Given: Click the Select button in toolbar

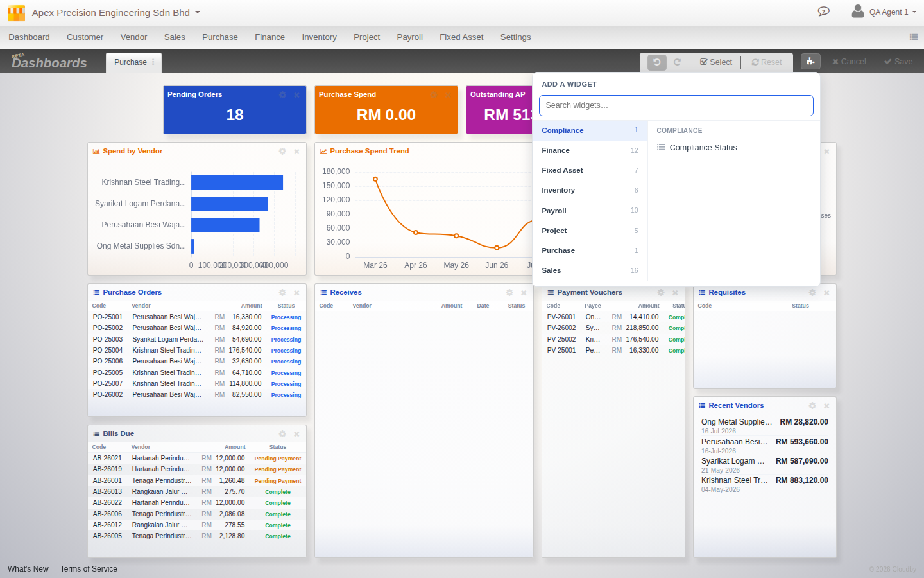Looking at the screenshot, I should coord(716,62).
